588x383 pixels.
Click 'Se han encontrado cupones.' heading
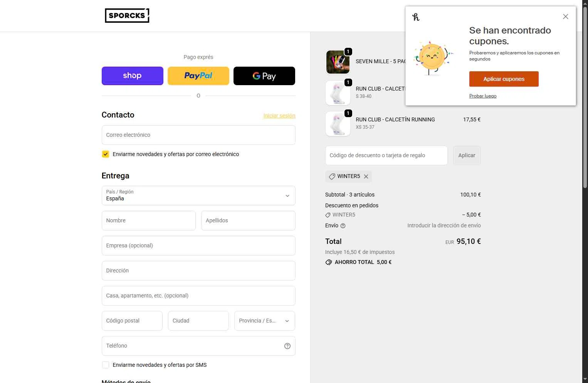510,36
